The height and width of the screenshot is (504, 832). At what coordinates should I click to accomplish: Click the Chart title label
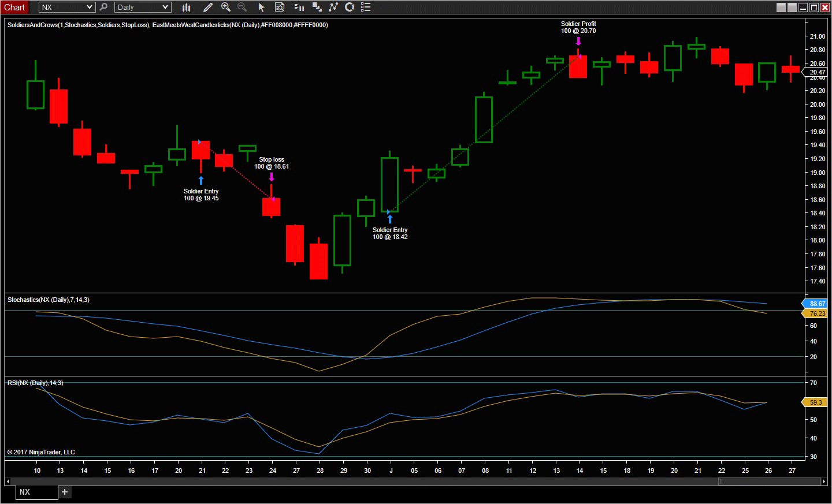[x=14, y=7]
